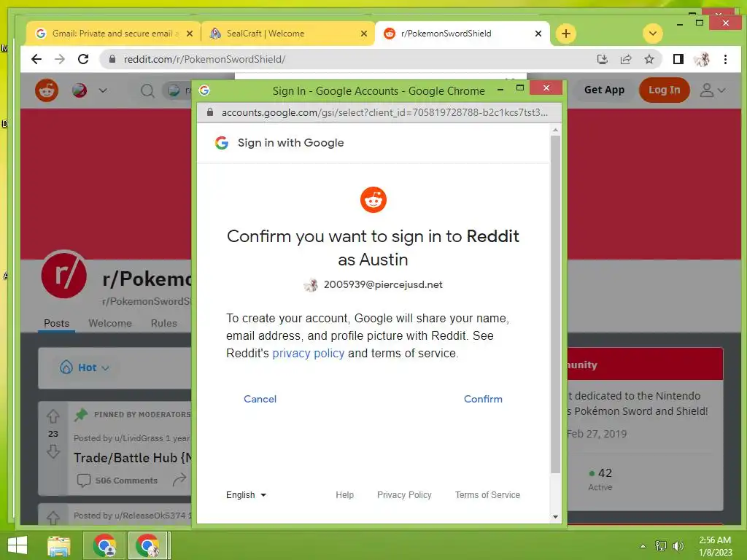Open the first Chrome taskbar icon

pyautogui.click(x=105, y=545)
